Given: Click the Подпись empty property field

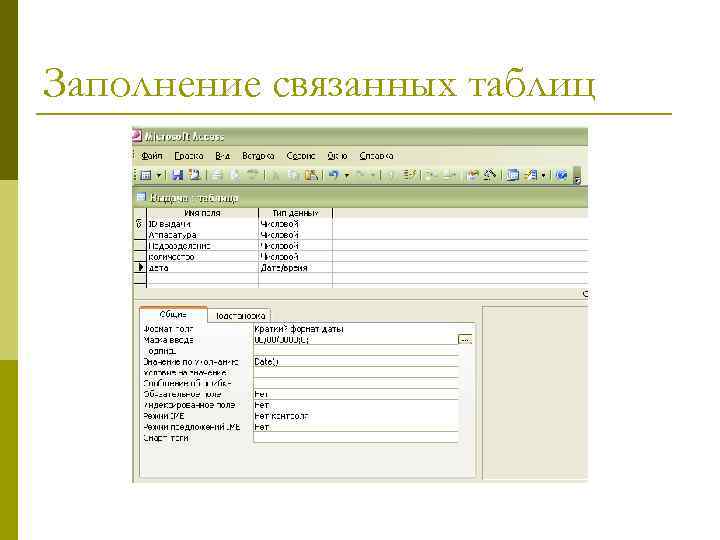Looking at the screenshot, I should coord(356,350).
